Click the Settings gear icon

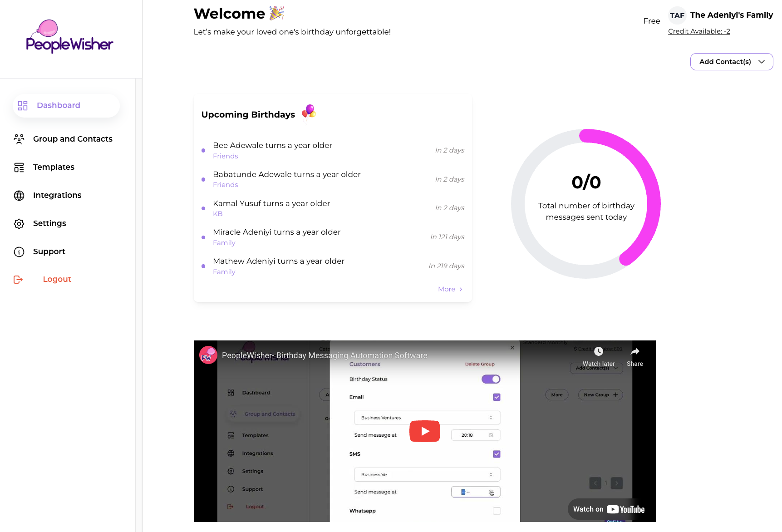[19, 224]
